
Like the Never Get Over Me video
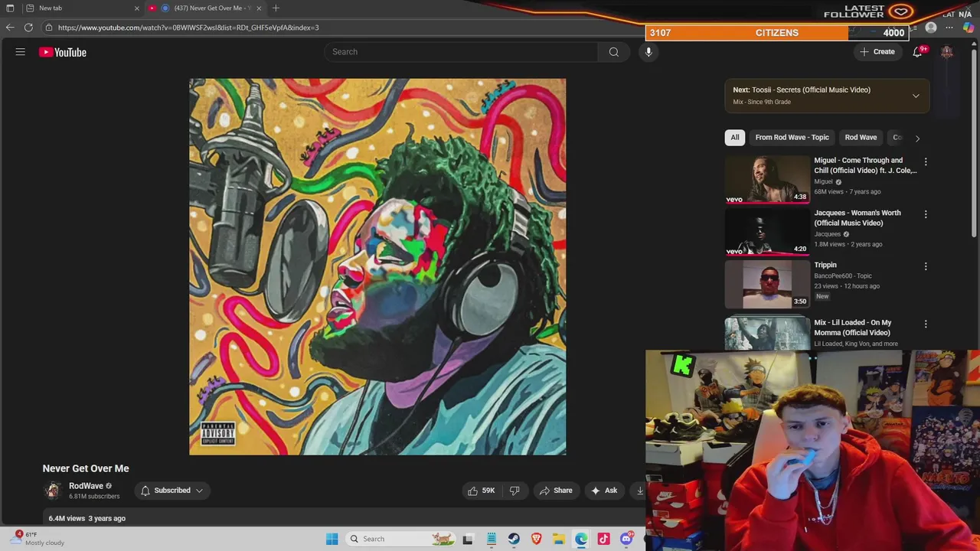482,491
